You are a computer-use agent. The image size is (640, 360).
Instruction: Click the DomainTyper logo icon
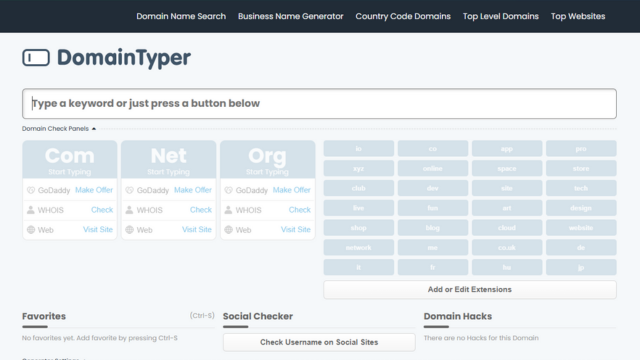coord(36,58)
